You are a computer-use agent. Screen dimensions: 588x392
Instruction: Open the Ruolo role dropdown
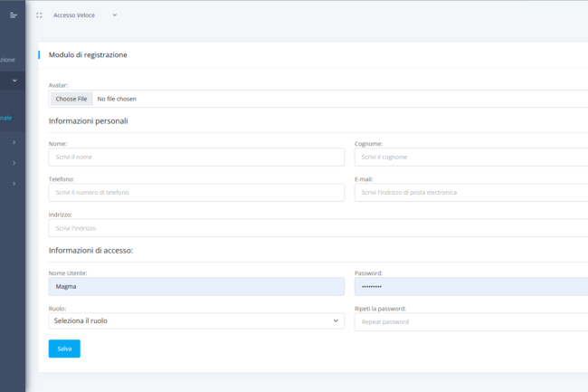point(196,321)
